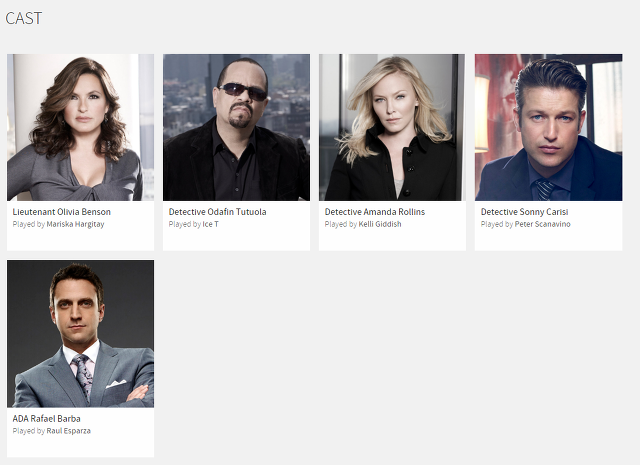This screenshot has width=640, height=465.
Task: Click the 'Played by' label under Sonny Carisi
Action: coord(497,224)
